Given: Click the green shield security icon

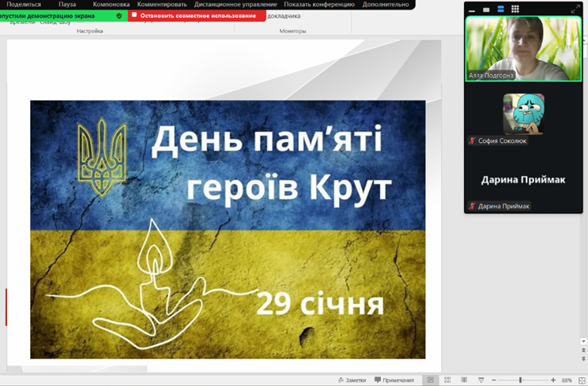Looking at the screenshot, I should (x=119, y=16).
